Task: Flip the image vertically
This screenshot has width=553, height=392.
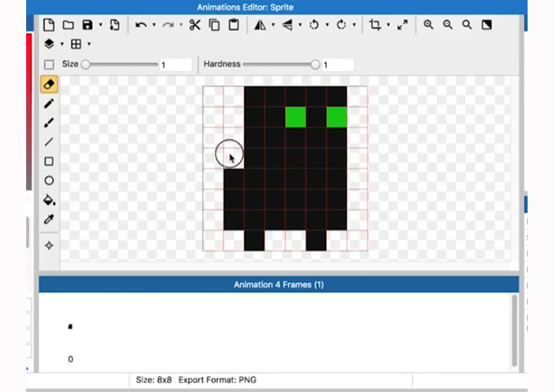Action: pos(287,25)
